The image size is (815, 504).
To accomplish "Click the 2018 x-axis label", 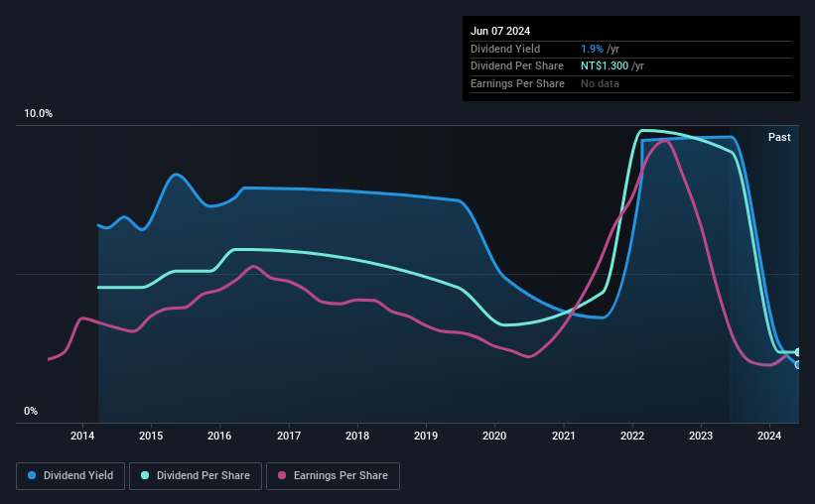I will (x=357, y=436).
